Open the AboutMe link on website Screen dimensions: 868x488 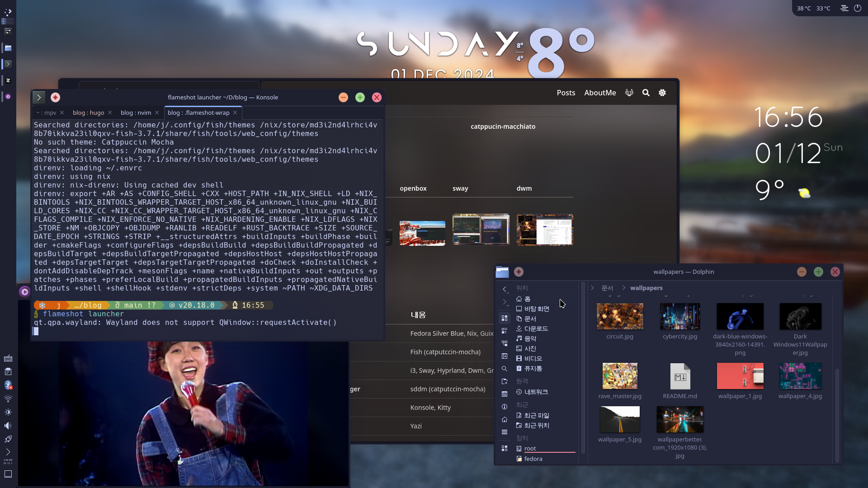click(600, 93)
